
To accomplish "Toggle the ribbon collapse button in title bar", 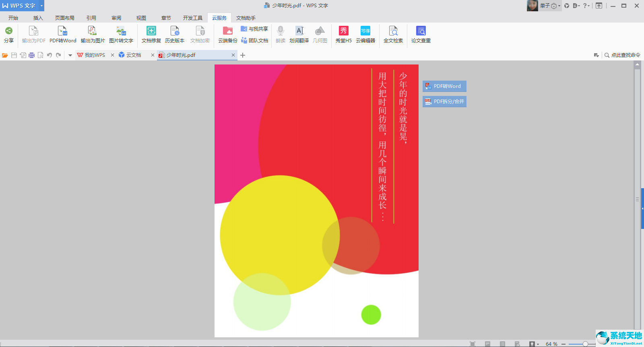I will (599, 6).
